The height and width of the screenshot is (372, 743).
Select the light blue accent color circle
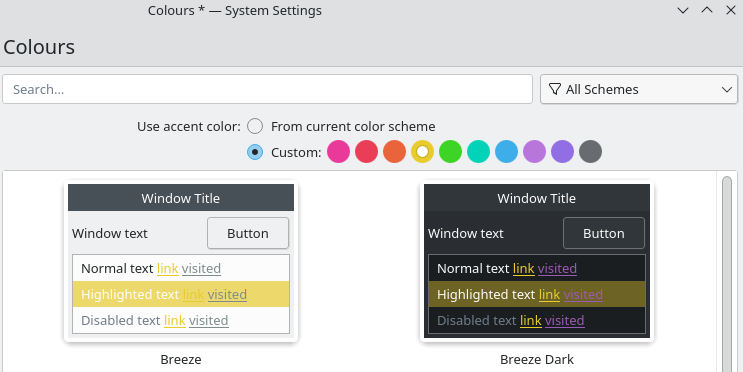[x=506, y=152]
